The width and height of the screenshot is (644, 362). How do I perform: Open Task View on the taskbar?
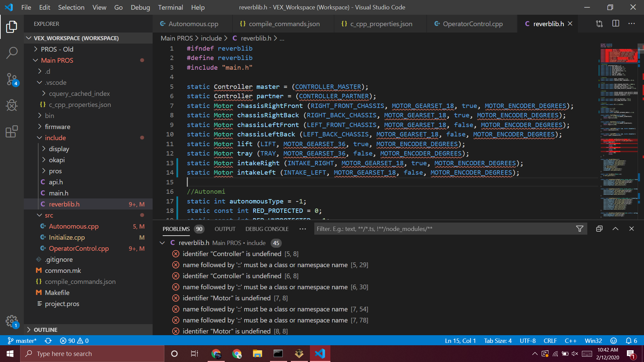click(x=195, y=354)
